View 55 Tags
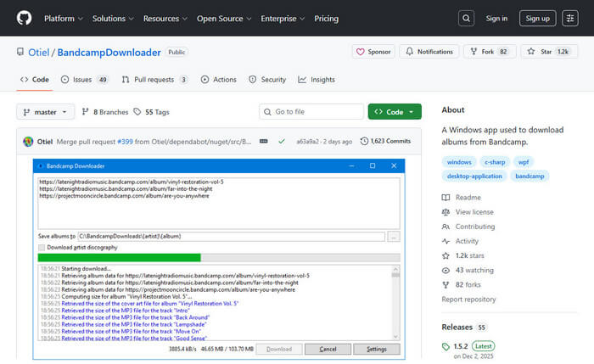594x364 pixels. (x=152, y=112)
